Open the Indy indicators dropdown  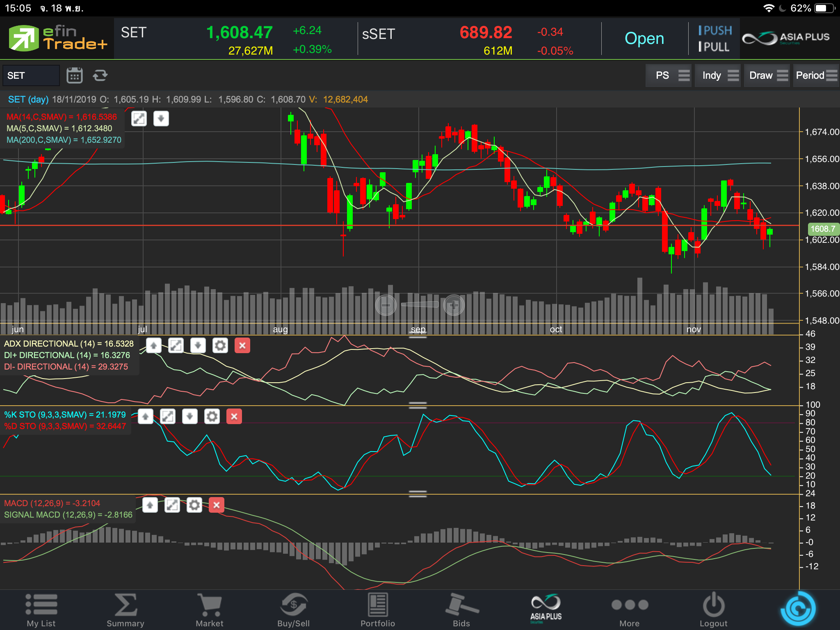(717, 75)
